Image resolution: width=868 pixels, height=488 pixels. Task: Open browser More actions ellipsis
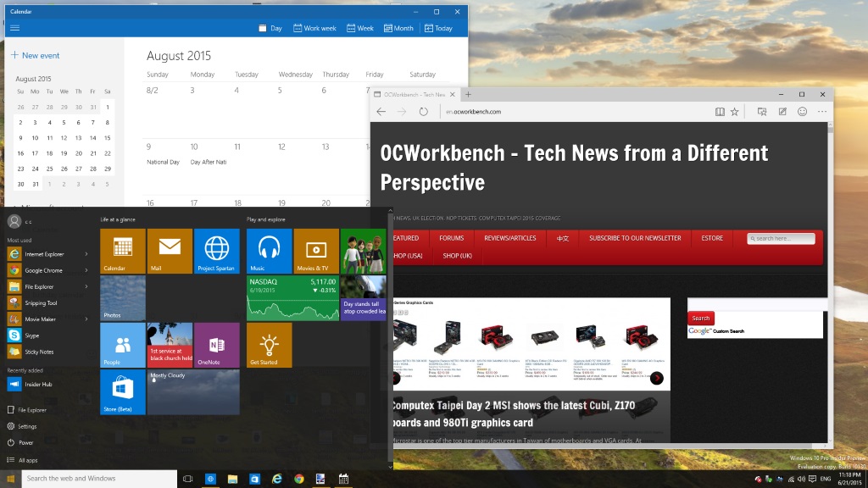[822, 112]
